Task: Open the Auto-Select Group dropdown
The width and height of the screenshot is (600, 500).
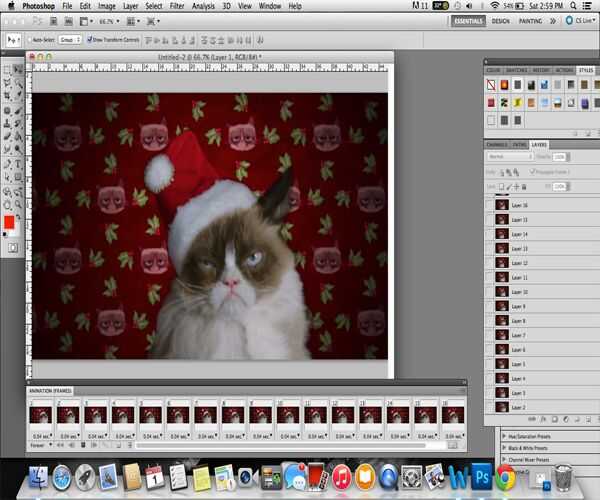Action: coord(70,39)
